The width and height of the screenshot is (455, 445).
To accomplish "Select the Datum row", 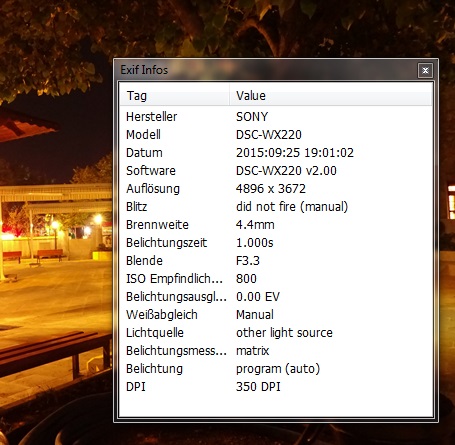I will point(276,153).
